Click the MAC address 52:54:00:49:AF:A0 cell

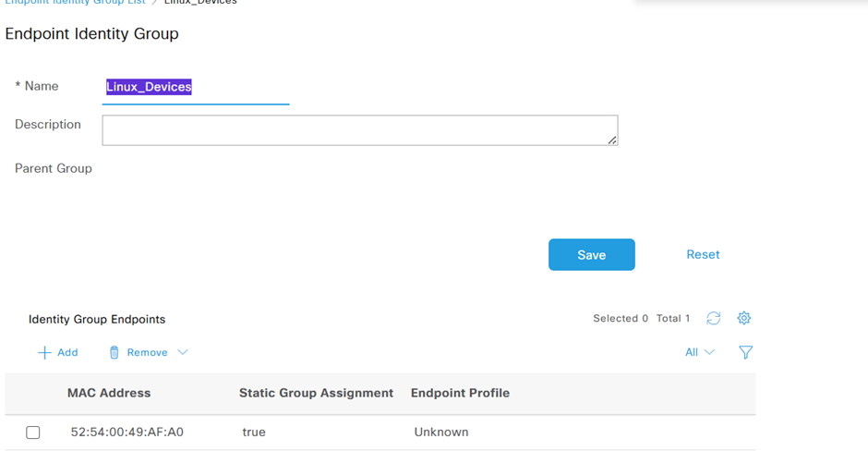[x=127, y=432]
